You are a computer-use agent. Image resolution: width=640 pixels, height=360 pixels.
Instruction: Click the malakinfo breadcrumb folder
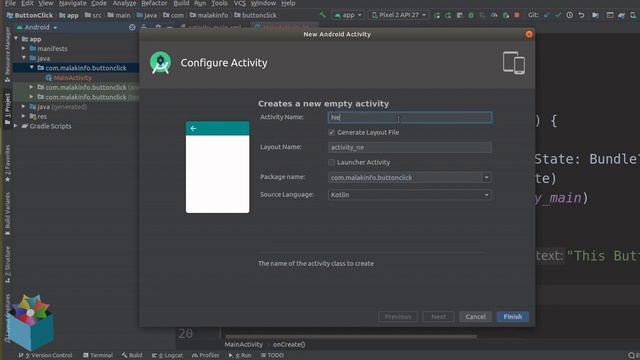209,15
